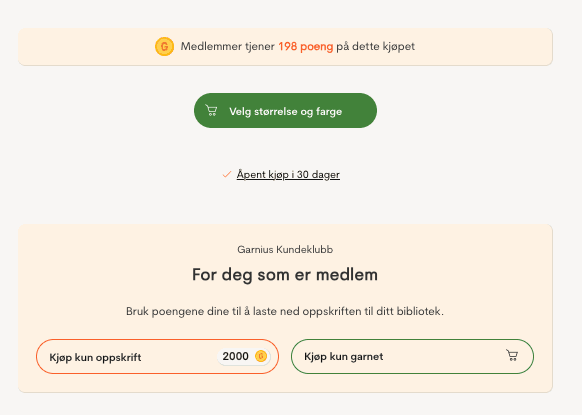Click the word bibliotek in description
This screenshot has height=415, width=582.
(420, 311)
